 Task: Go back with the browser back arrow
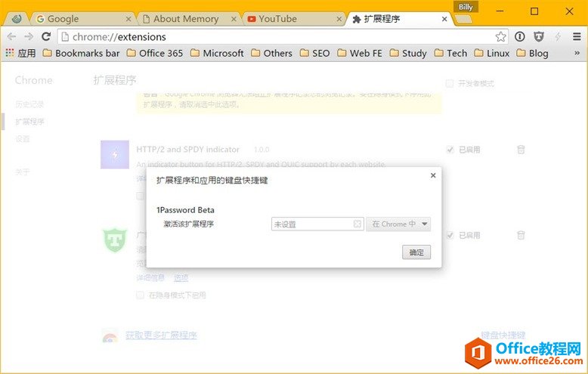coord(11,37)
